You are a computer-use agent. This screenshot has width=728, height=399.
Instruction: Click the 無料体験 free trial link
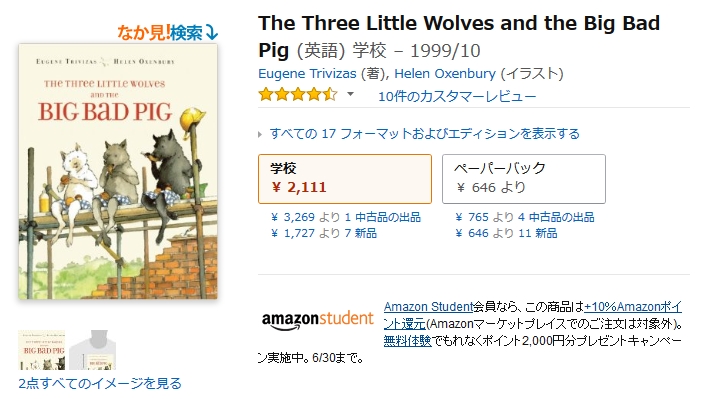[407, 341]
